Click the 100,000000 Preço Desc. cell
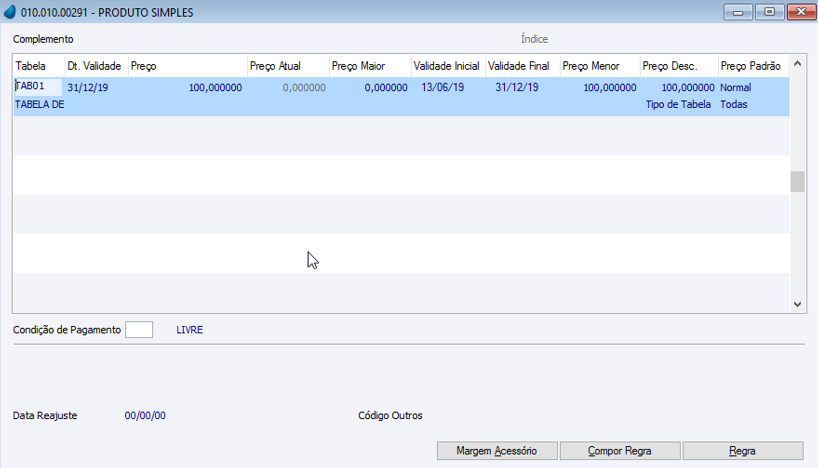818x468 pixels. pyautogui.click(x=688, y=88)
